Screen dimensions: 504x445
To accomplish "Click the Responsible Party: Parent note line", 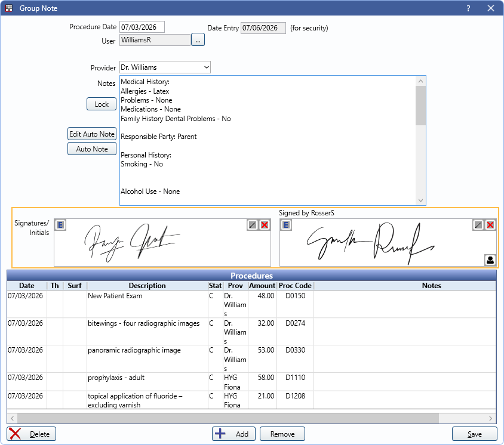I will click(x=158, y=137).
